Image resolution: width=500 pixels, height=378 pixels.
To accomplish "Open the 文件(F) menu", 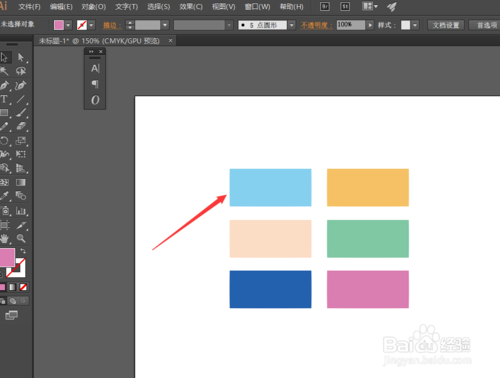I will click(x=29, y=7).
